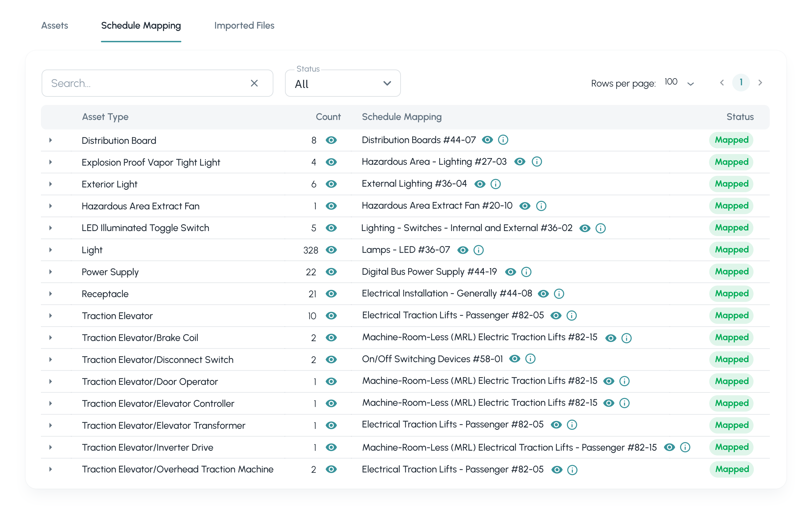Click info icon for Electrical Installation - Generally #44-08
The image size is (812, 520).
pos(559,294)
